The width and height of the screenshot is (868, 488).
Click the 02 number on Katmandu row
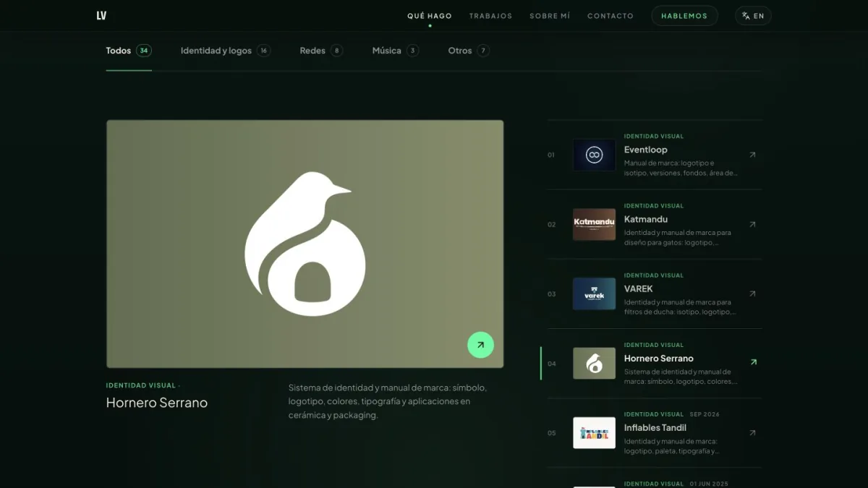(552, 224)
